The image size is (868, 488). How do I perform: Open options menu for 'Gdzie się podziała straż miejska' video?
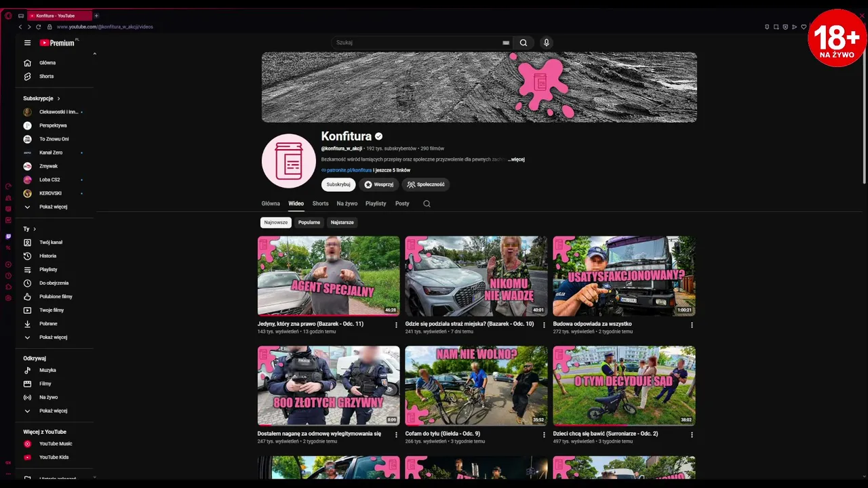[544, 325]
